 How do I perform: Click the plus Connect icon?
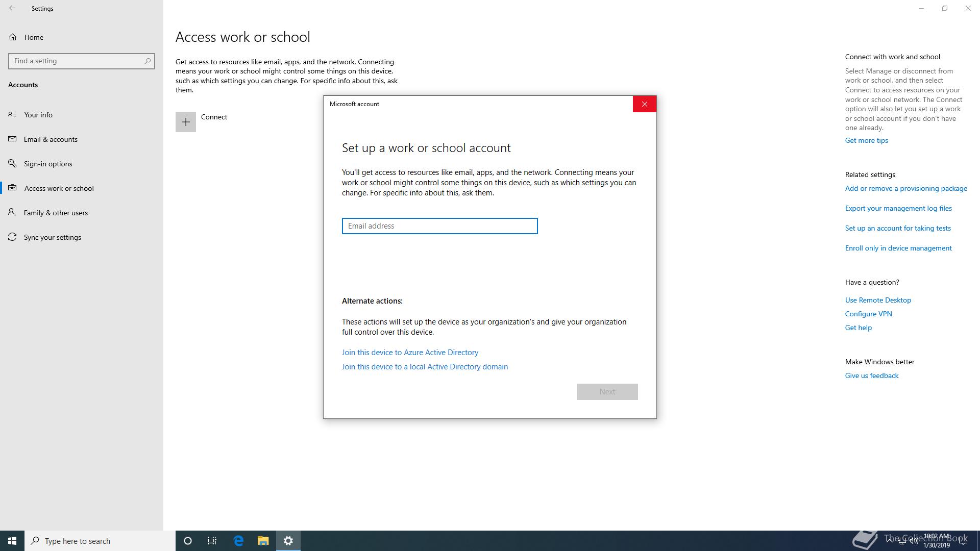(x=186, y=122)
